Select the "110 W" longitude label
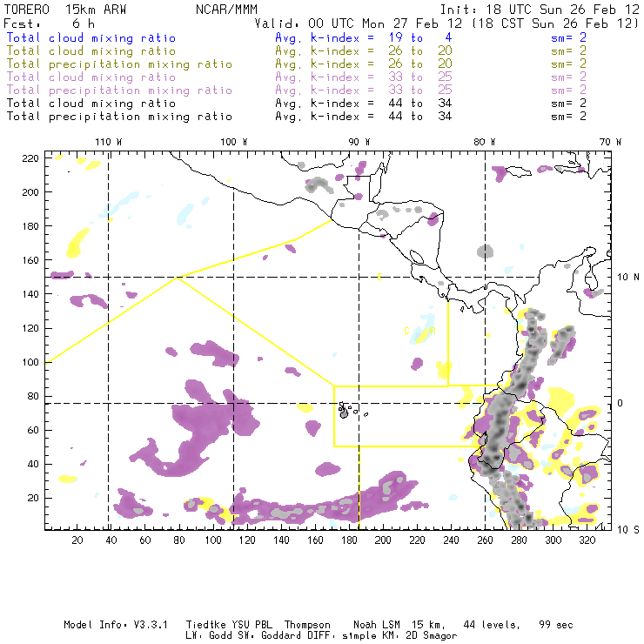 109,142
